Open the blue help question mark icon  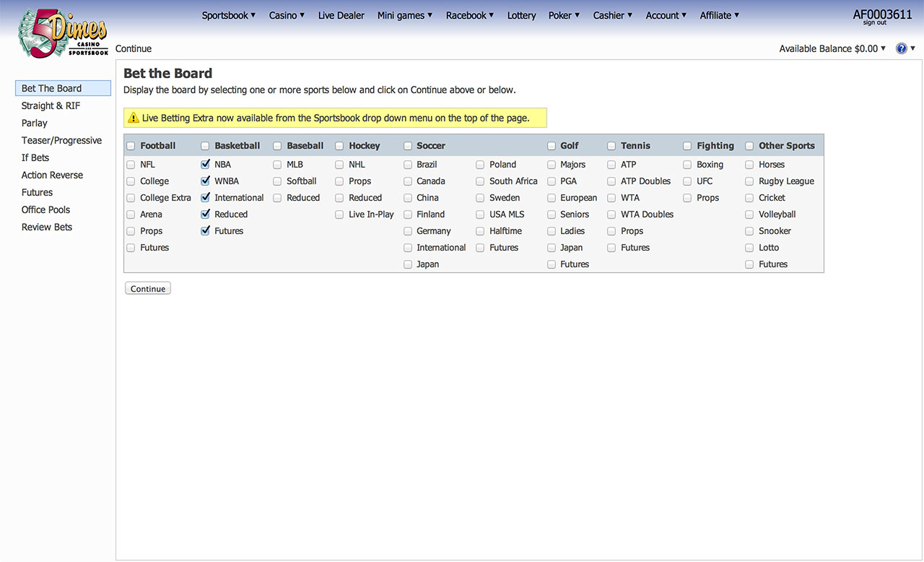tap(901, 48)
